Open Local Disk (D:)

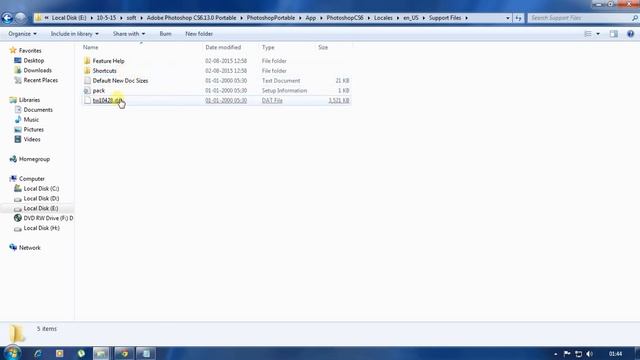pos(41,198)
